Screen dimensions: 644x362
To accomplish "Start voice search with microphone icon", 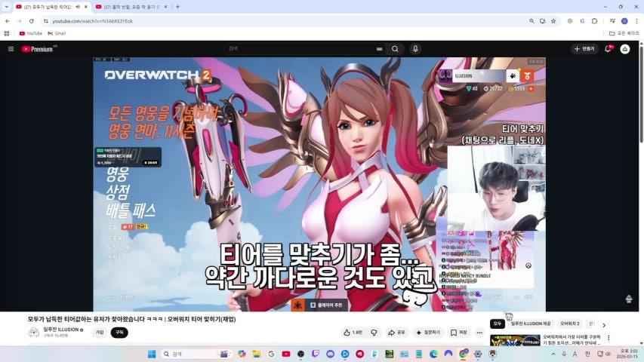I will [x=415, y=49].
